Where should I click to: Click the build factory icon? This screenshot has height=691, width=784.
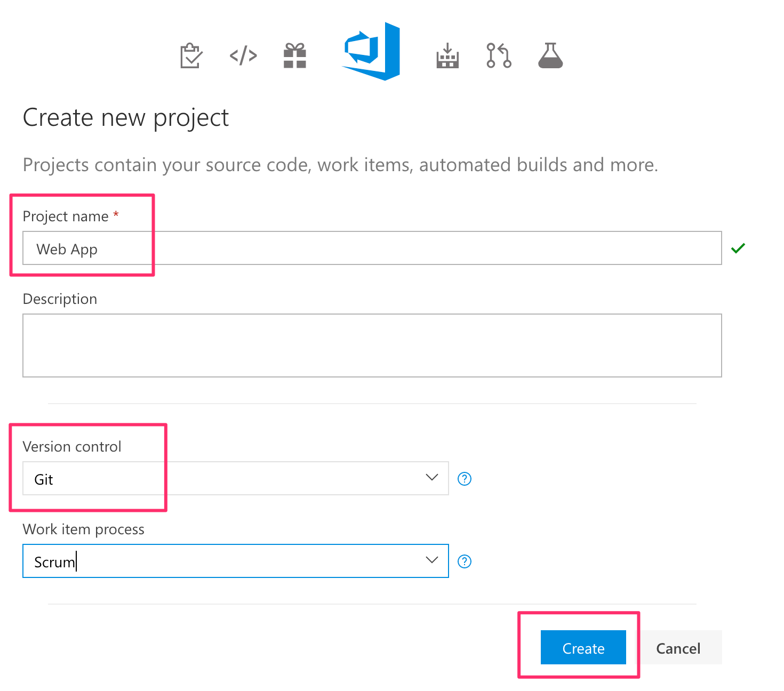(x=447, y=55)
